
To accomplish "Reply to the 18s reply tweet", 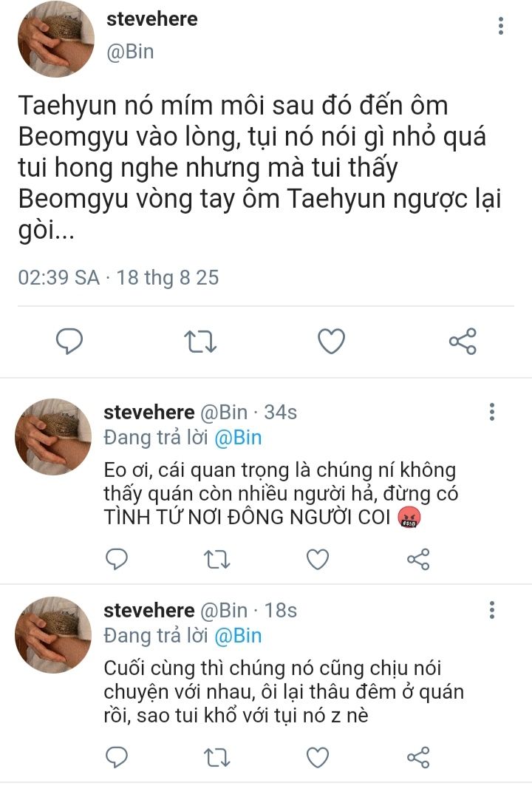I will pyautogui.click(x=117, y=757).
